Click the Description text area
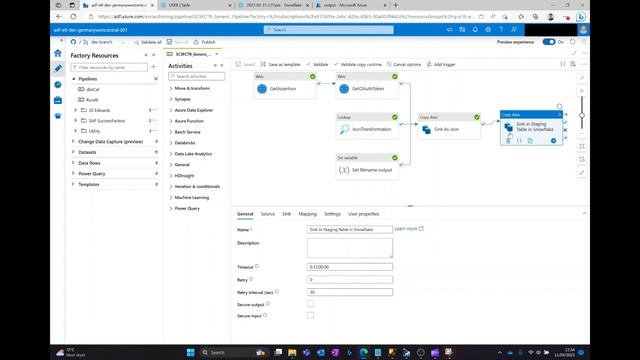 tap(350, 248)
